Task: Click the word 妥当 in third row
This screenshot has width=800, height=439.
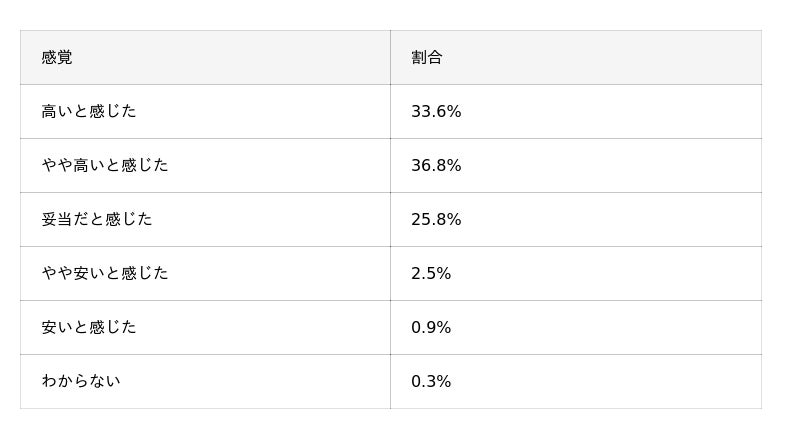Action: click(57, 219)
